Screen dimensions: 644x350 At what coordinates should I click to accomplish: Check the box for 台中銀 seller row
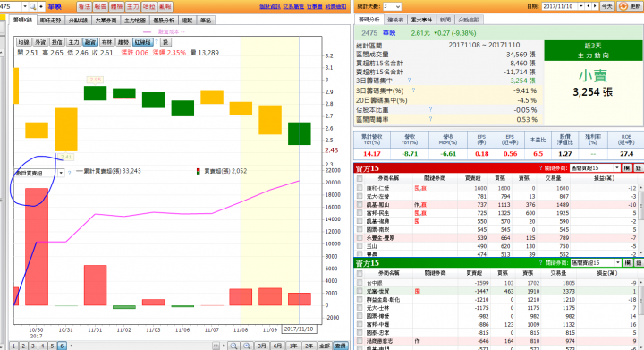tap(360, 283)
